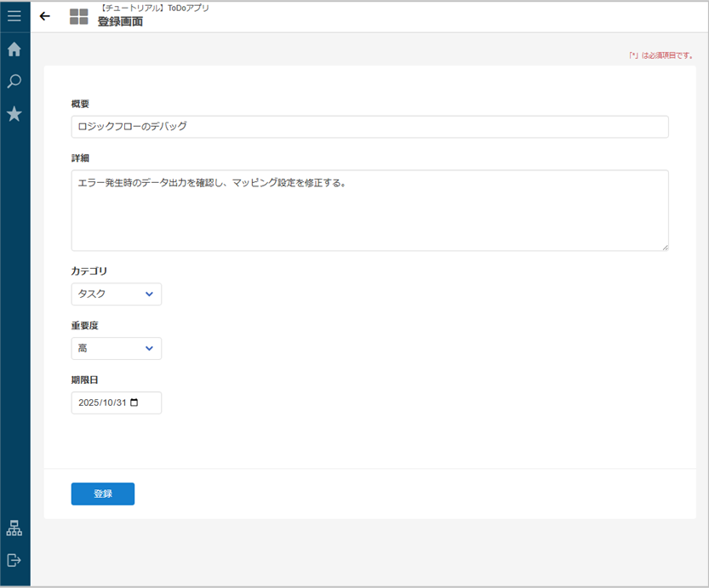Click the 【チュートリアル】ToDoアプリ header text

click(153, 8)
